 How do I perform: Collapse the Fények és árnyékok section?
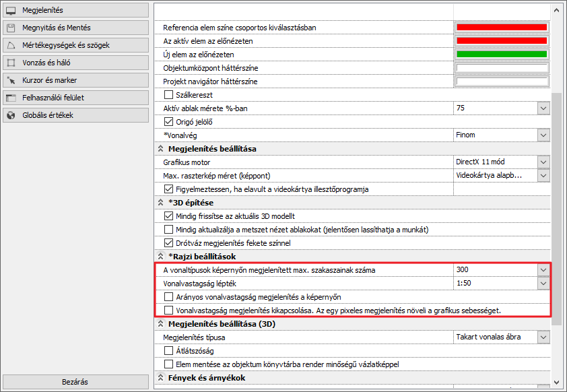coord(160,378)
